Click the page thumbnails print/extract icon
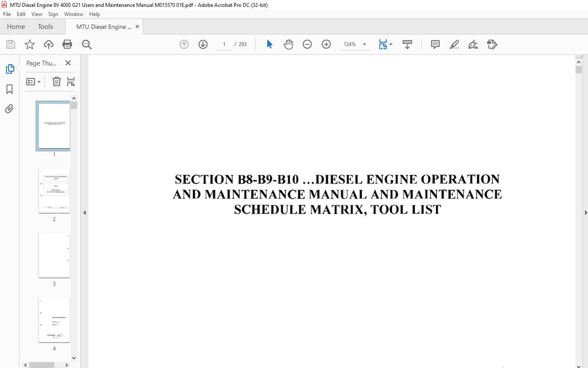The width and height of the screenshot is (588, 368). click(x=71, y=81)
